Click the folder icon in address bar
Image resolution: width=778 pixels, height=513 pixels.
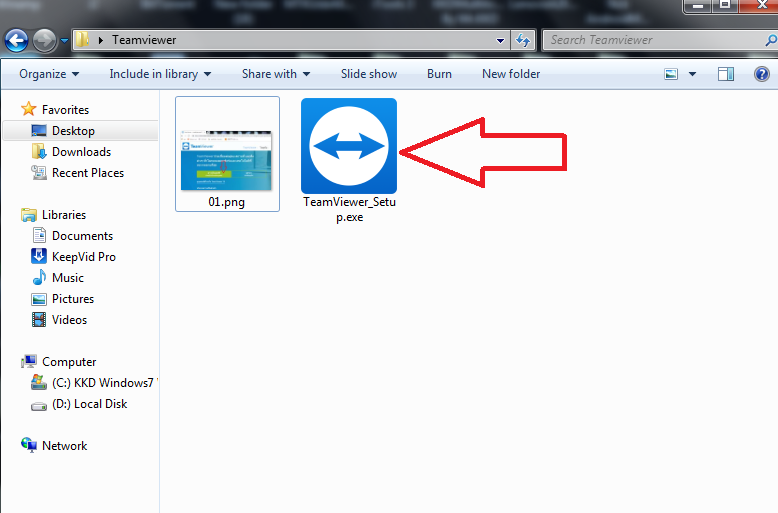tap(83, 40)
